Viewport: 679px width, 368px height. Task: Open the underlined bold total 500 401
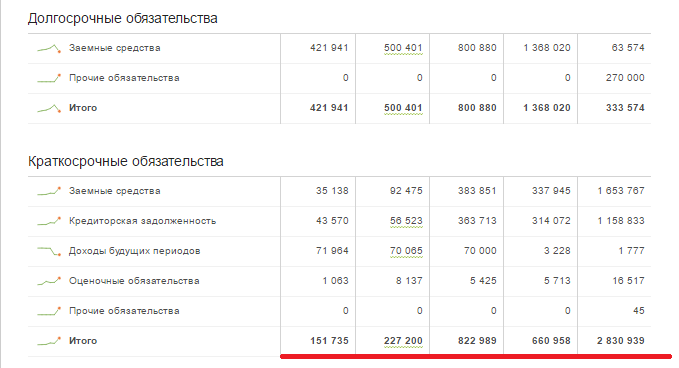click(x=403, y=108)
